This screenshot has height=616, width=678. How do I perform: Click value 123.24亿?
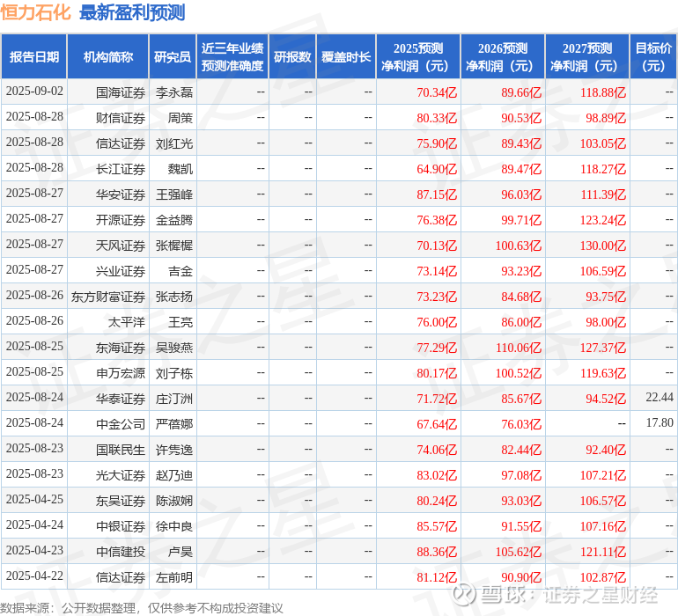603,220
